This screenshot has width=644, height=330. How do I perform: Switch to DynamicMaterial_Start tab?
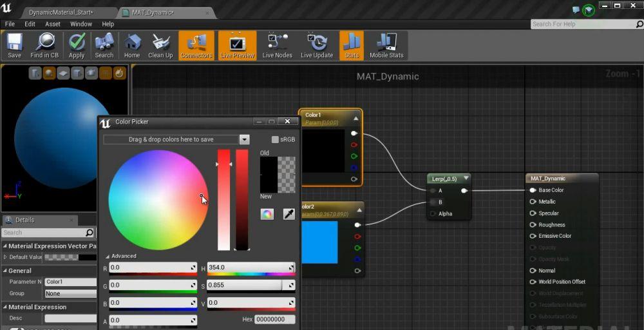pyautogui.click(x=61, y=12)
